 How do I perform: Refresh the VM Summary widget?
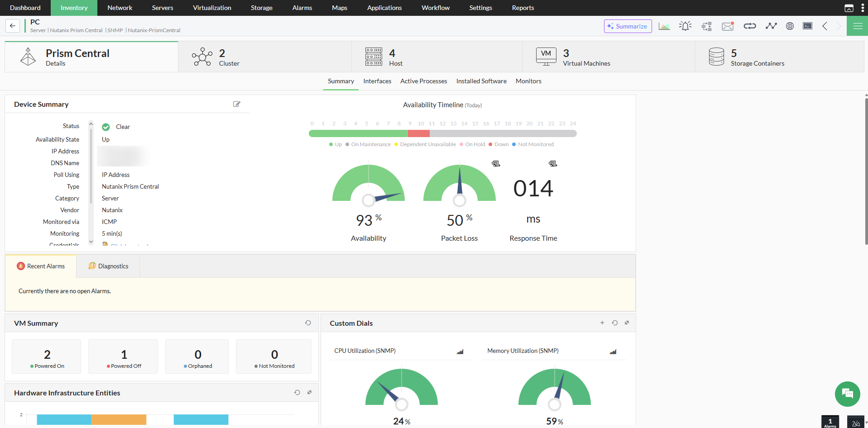308,323
